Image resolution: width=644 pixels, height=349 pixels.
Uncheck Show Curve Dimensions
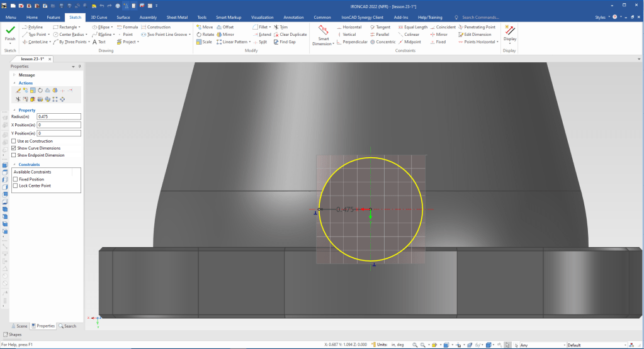(14, 148)
